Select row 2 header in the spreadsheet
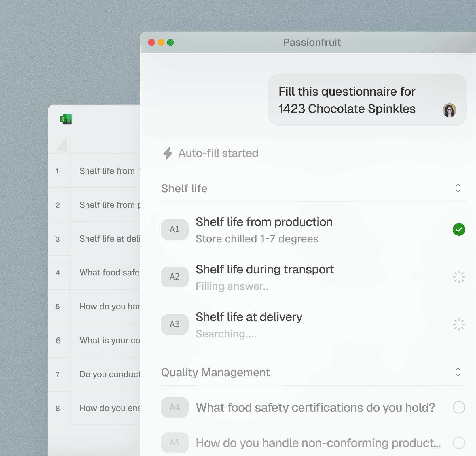This screenshot has height=456, width=476. (x=58, y=205)
